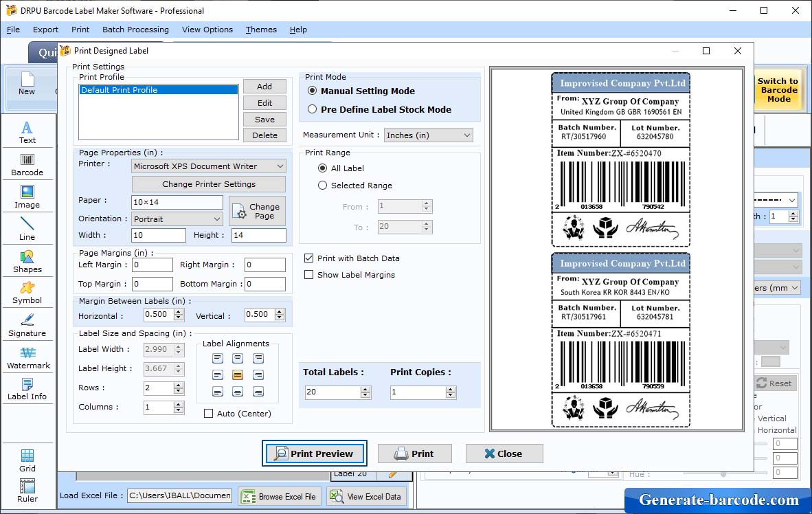Screen dimensions: 812x514
Task: Open View Options menu
Action: (207, 30)
